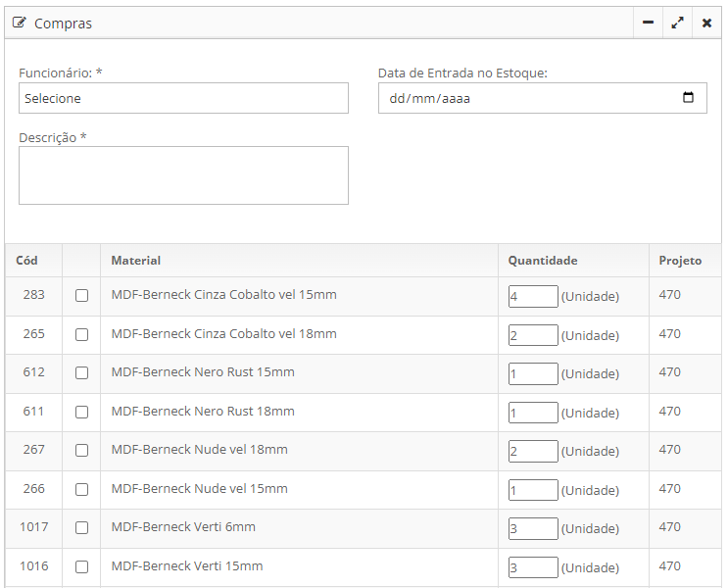This screenshot has height=588, width=728.
Task: Click the Cód column header
Action: pos(27,261)
